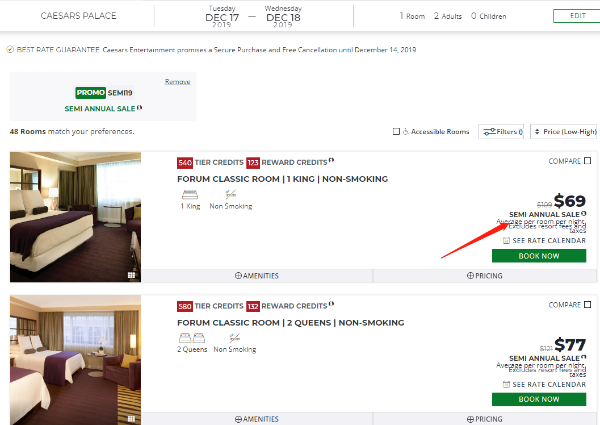This screenshot has width=600, height=425.
Task: Click the $69 price
Action: pos(570,201)
